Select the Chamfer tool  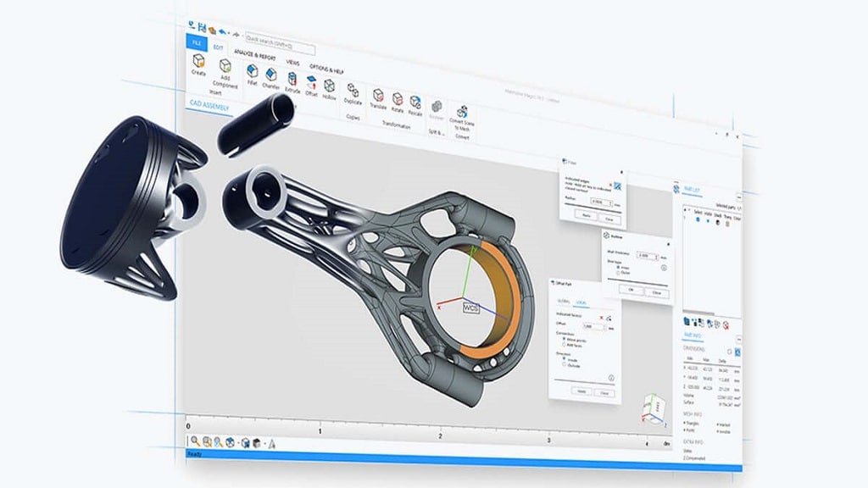pos(270,75)
